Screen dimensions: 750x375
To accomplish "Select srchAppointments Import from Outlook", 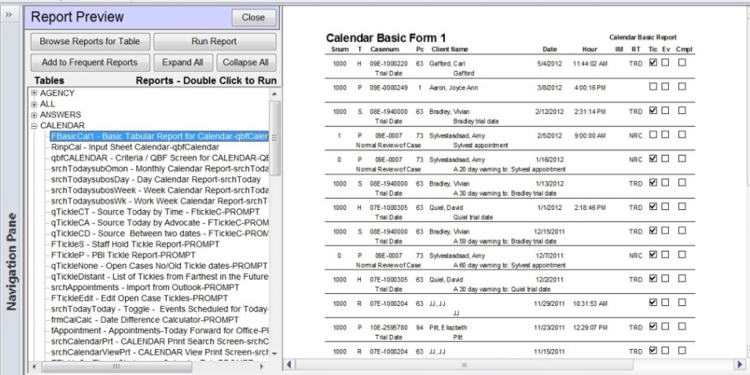I will tap(145, 287).
